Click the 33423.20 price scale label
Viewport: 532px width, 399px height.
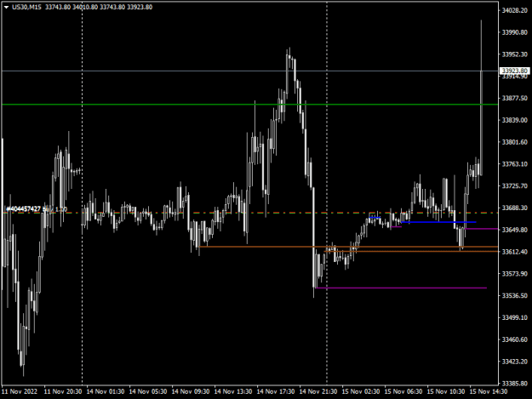click(515, 362)
